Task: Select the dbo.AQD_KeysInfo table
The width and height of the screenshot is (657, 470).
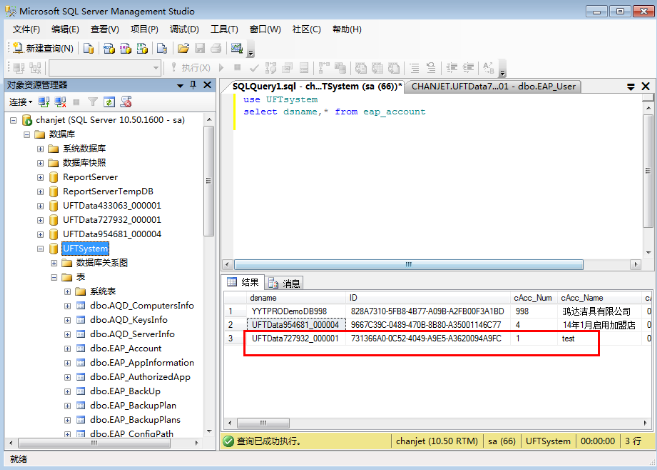Action: tap(129, 320)
